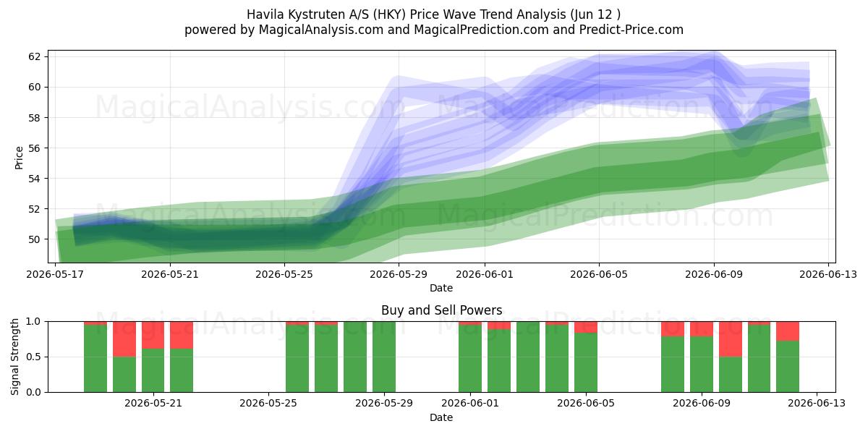Viewport: 868px width, 434px height.
Task: Click the 2026-05-21 tick label under bar chart
Action: click(153, 403)
